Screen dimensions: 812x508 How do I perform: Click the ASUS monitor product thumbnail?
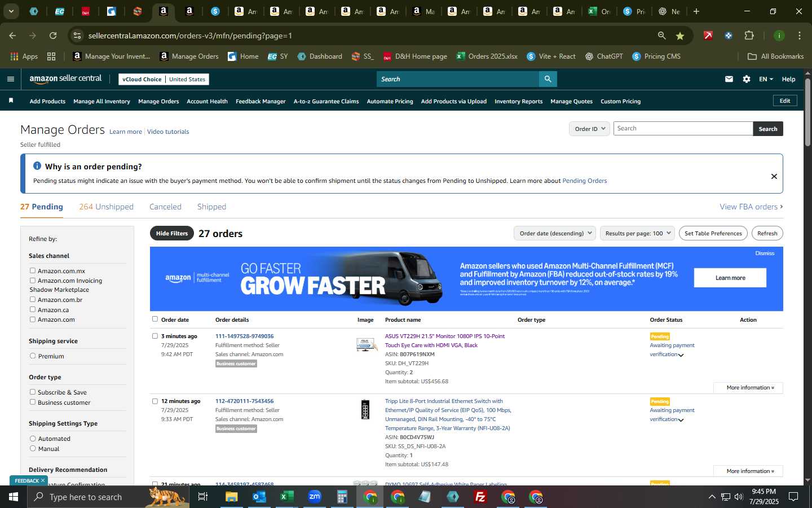point(366,344)
